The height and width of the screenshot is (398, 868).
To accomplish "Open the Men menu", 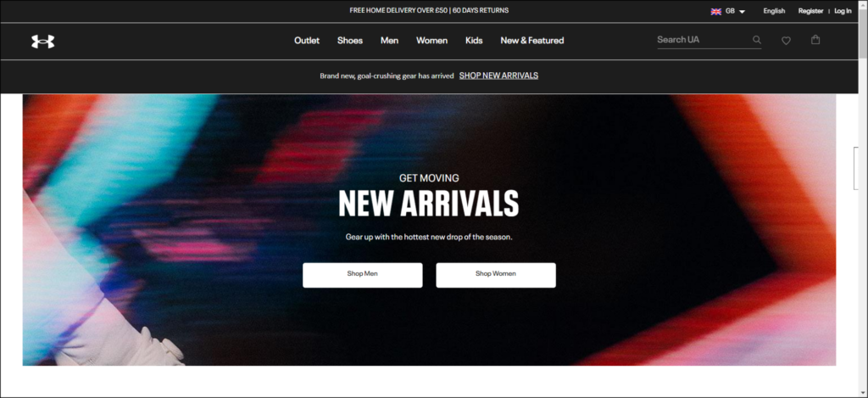I will 389,41.
